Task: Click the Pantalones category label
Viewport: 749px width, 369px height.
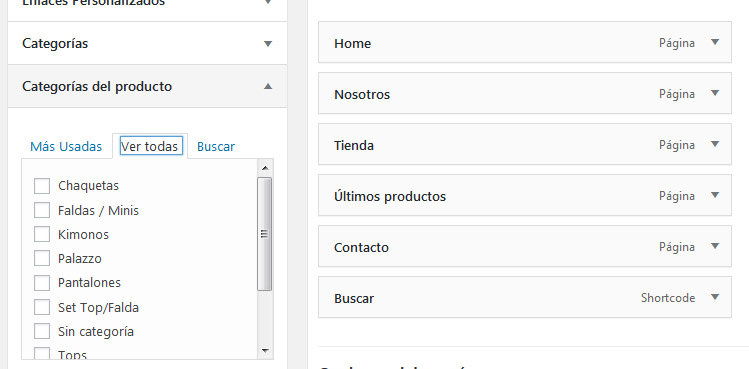Action: 89,283
